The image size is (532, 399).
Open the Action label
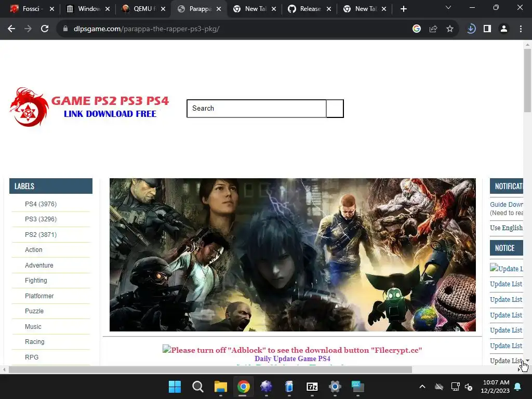click(34, 250)
